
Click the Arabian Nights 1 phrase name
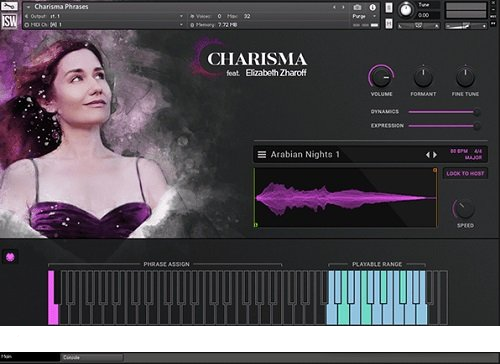tap(305, 154)
